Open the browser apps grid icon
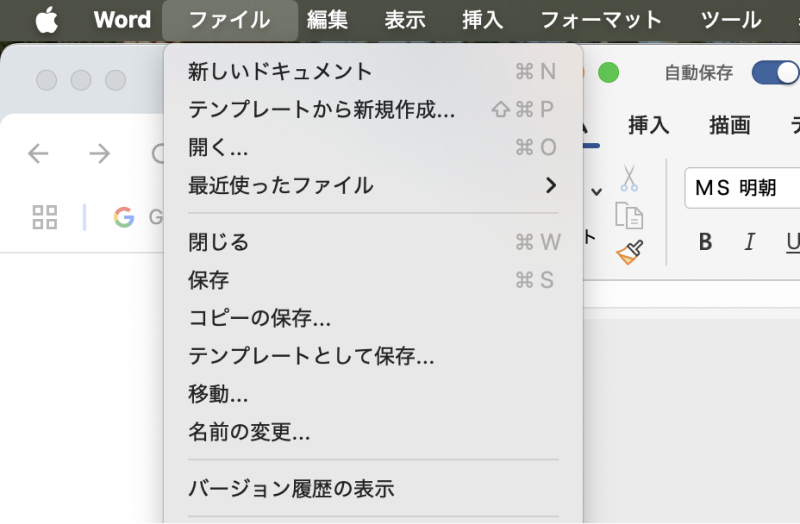Viewport: 800px width, 524px height. click(45, 217)
